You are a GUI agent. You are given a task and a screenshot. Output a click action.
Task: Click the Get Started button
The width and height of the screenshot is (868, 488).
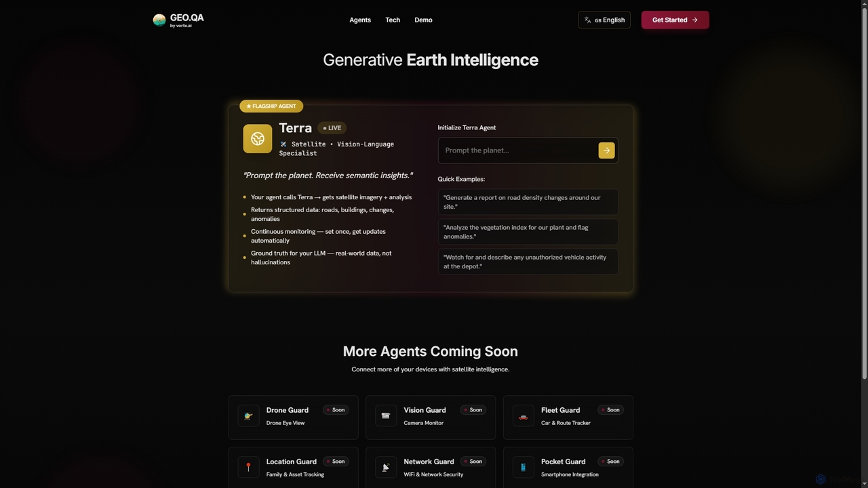click(x=675, y=20)
